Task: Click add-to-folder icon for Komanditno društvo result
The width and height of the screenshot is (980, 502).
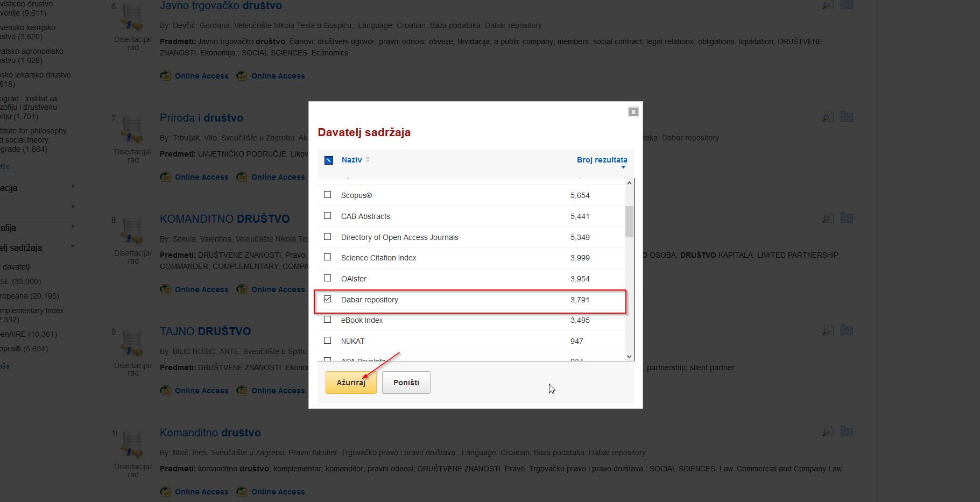Action: pos(847,431)
